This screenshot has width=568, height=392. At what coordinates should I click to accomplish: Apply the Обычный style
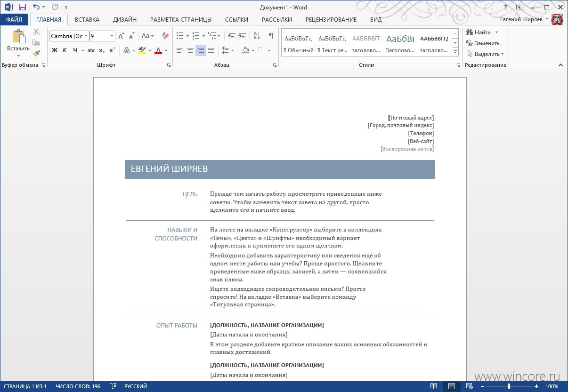click(299, 43)
